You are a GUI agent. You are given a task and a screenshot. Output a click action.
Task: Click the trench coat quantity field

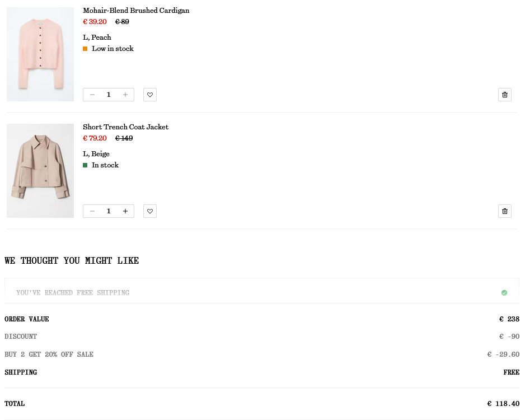point(109,211)
